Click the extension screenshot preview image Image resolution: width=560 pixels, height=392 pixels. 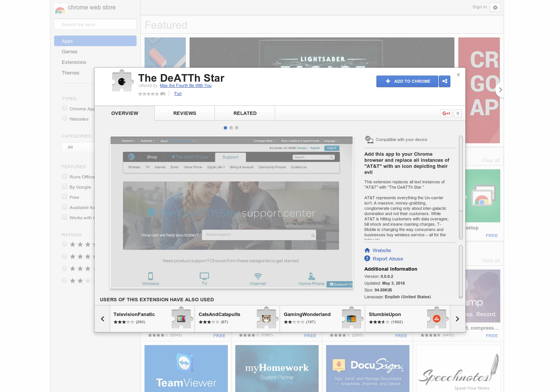click(x=231, y=212)
